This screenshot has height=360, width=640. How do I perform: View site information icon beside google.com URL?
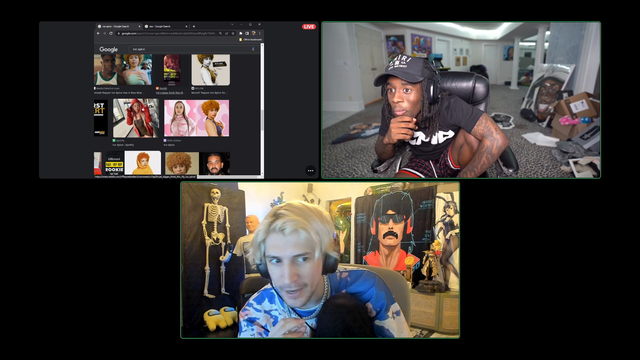118,33
